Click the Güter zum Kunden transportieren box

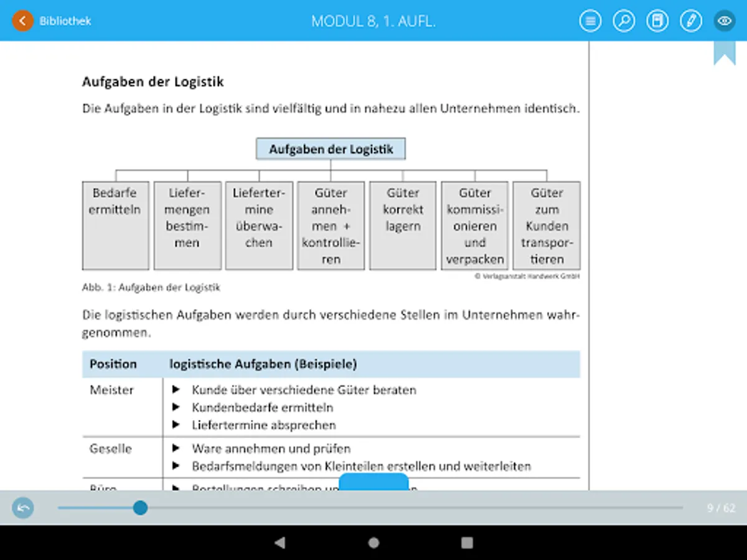(x=547, y=225)
